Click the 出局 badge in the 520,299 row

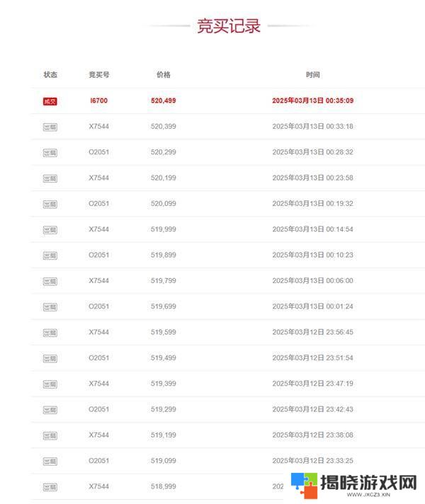coord(50,153)
